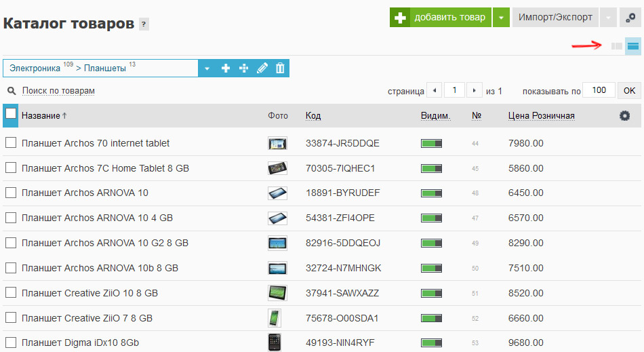Image resolution: width=644 pixels, height=352 pixels.
Task: Click the search magnifier icon
Action: (12, 91)
